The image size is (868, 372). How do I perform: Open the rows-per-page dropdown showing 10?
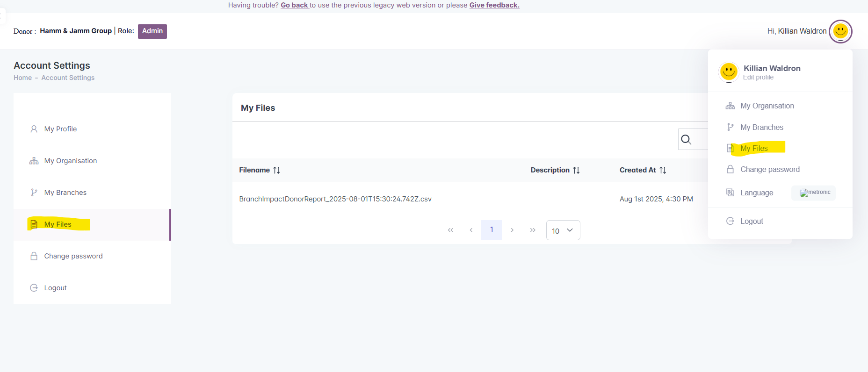tap(563, 230)
